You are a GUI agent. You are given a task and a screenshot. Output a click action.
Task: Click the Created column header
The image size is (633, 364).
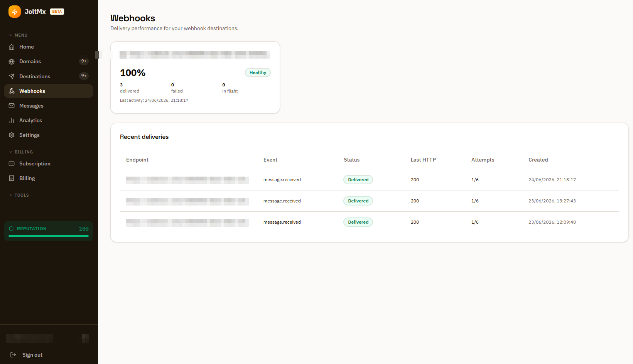[x=538, y=160]
